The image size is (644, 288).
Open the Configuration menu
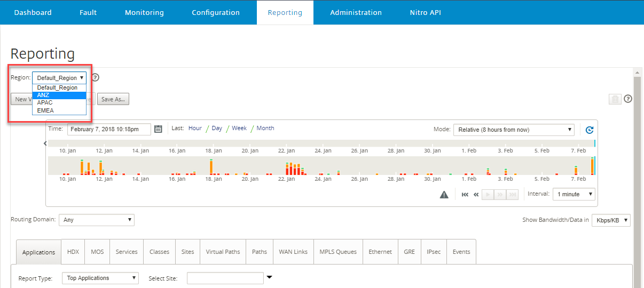click(216, 12)
